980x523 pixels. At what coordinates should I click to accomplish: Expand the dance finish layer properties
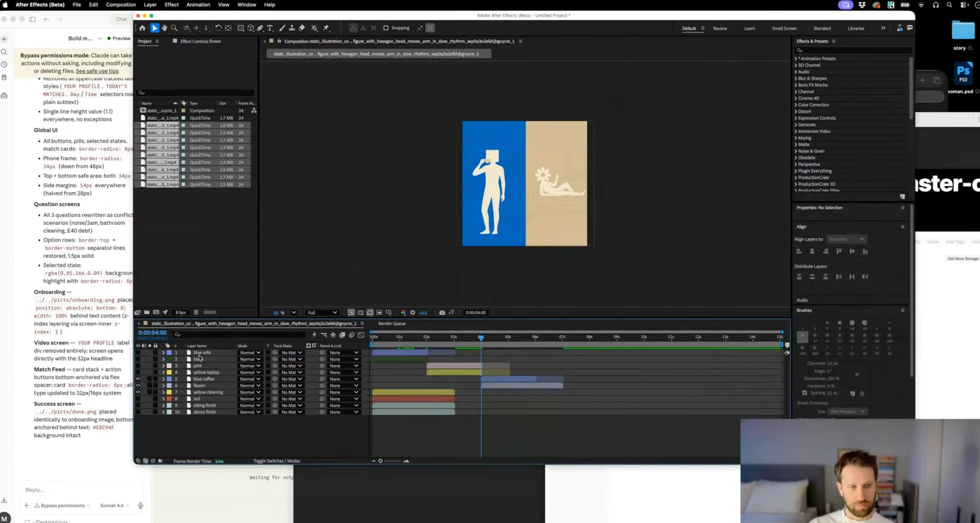coord(163,412)
